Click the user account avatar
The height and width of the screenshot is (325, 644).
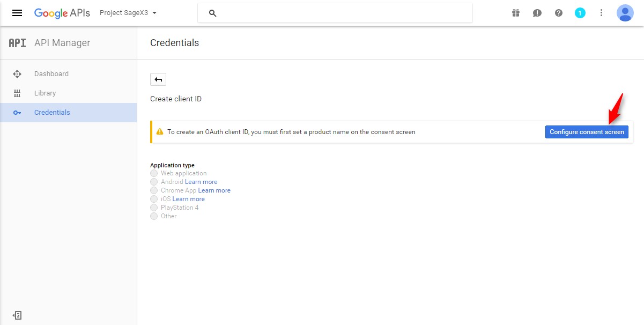click(625, 13)
